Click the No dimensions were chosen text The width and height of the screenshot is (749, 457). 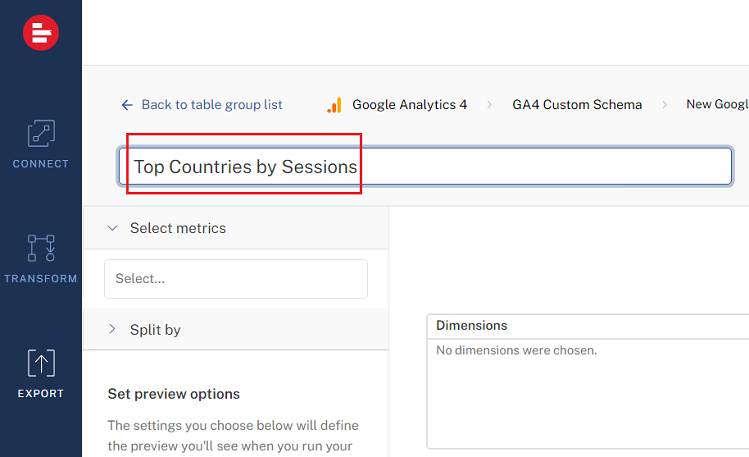516,351
